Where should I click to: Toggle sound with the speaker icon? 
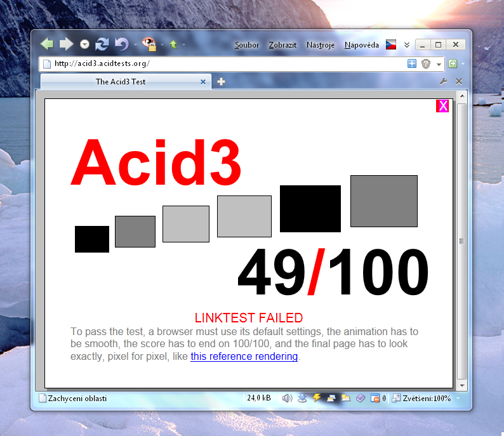(287, 398)
